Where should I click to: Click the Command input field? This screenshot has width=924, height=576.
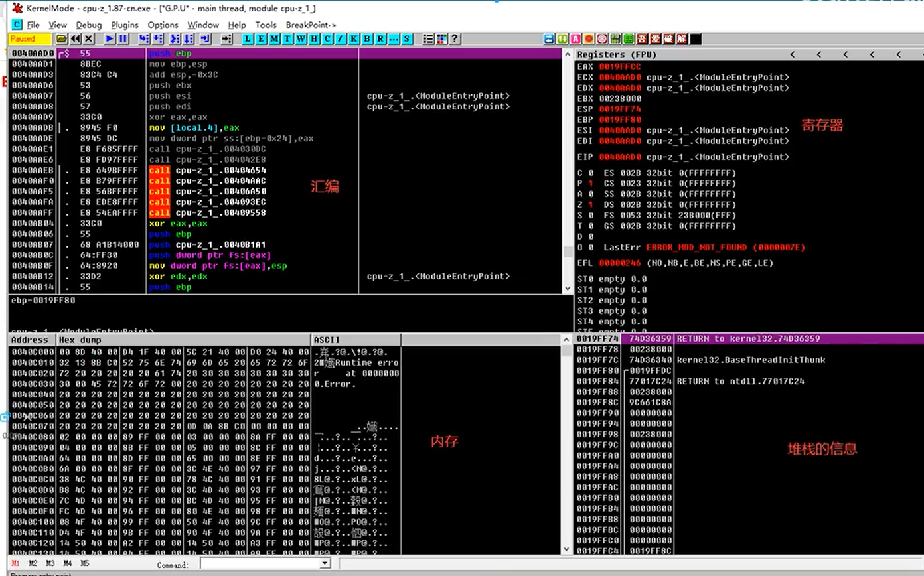pyautogui.click(x=260, y=564)
